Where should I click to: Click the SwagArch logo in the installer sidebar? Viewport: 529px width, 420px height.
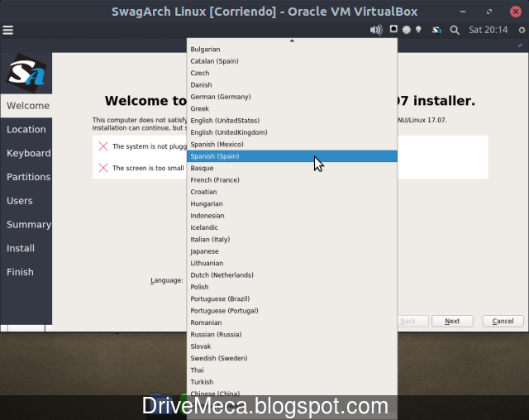[x=26, y=73]
